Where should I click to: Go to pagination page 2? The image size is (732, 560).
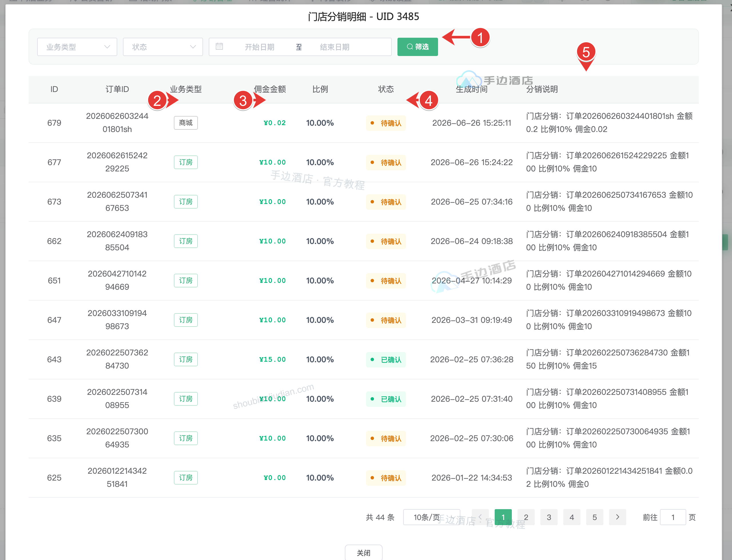(526, 517)
